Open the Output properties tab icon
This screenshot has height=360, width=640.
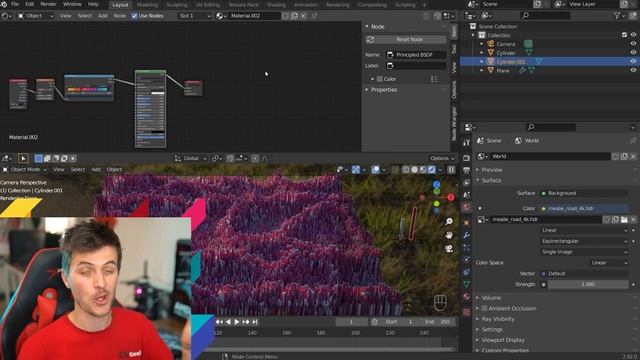tap(467, 170)
